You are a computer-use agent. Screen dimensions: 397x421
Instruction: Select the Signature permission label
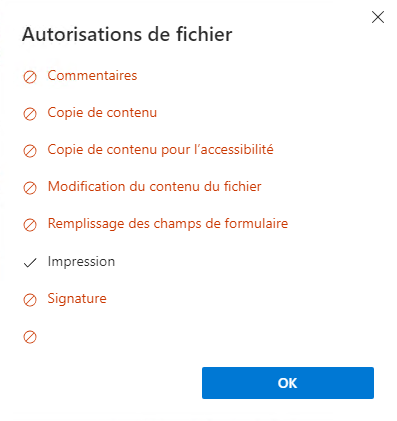click(x=77, y=299)
